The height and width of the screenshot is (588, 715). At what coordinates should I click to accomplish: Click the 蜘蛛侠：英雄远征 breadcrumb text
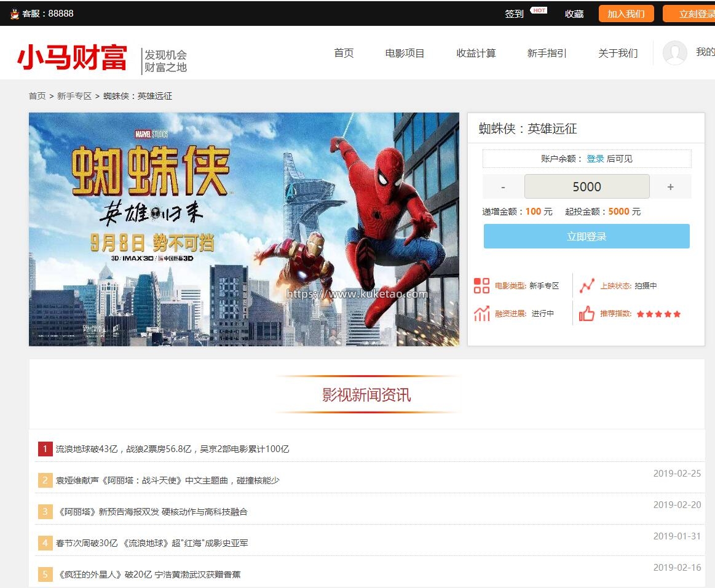click(138, 96)
